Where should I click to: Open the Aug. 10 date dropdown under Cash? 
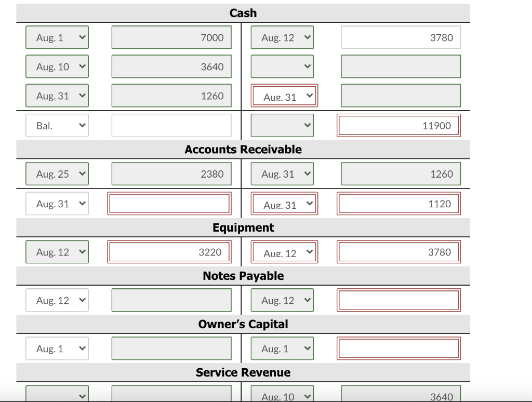tap(57, 66)
